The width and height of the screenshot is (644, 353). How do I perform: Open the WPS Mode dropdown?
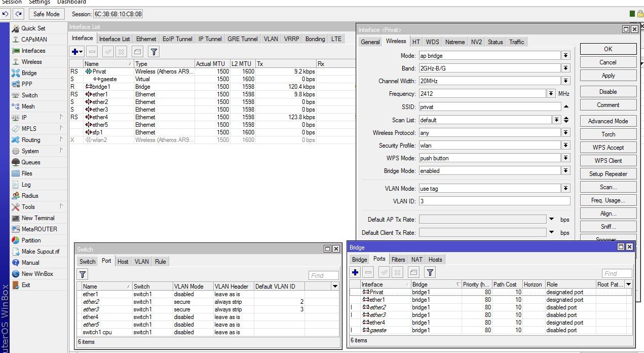[x=566, y=158]
